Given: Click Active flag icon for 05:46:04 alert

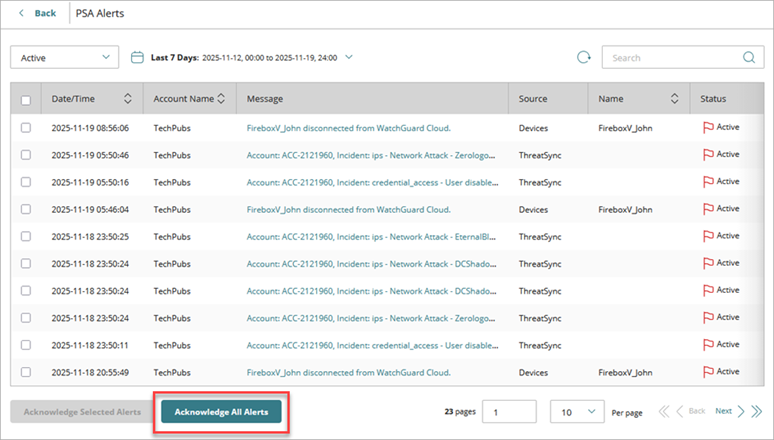Looking at the screenshot, I should click(708, 209).
